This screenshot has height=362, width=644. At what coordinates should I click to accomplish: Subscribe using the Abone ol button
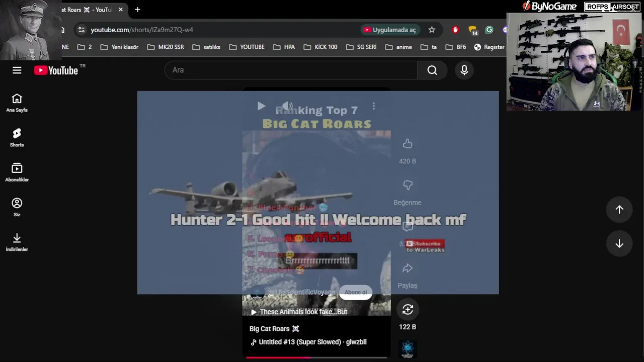356,292
